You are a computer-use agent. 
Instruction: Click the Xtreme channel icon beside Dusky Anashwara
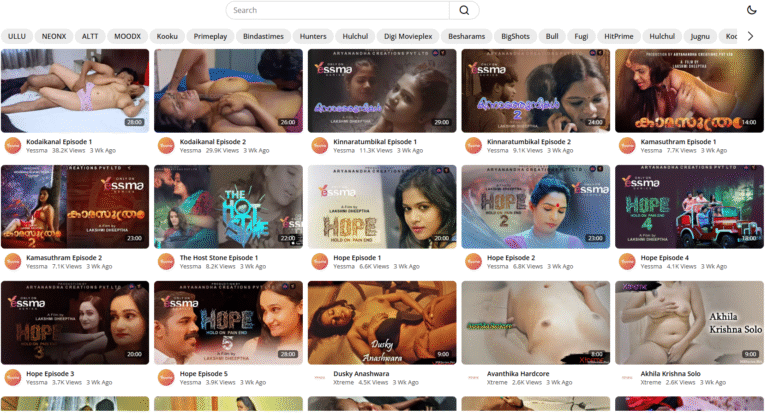(x=320, y=378)
